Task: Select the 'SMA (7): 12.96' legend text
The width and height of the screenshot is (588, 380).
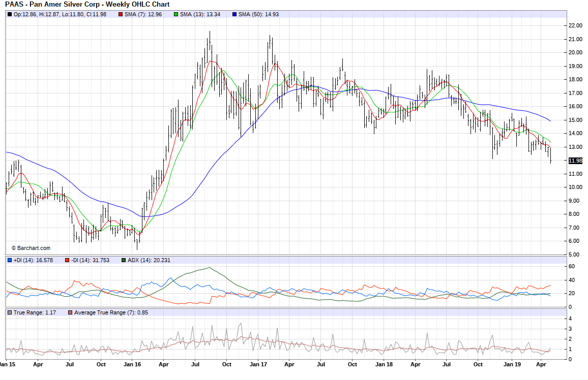Action: pos(143,15)
